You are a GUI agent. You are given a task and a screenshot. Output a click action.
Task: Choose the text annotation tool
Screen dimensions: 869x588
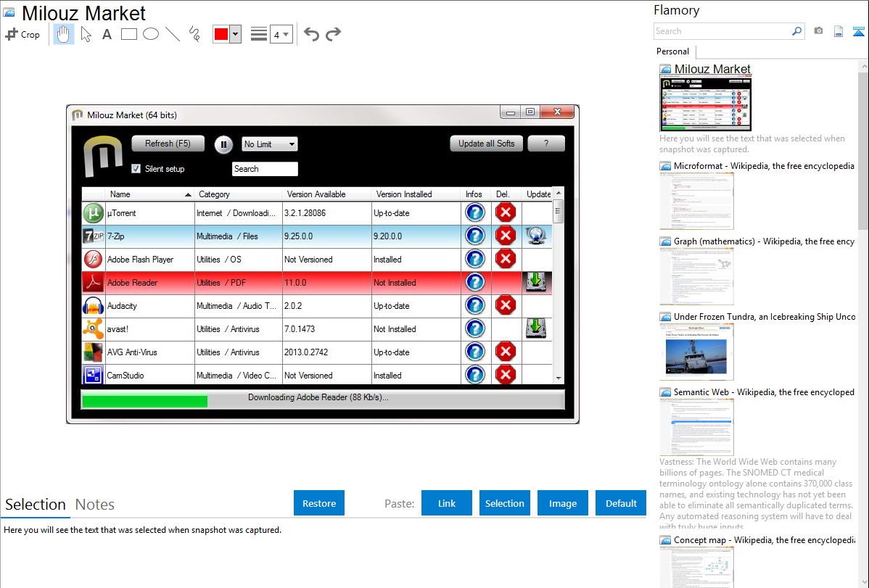tap(107, 34)
